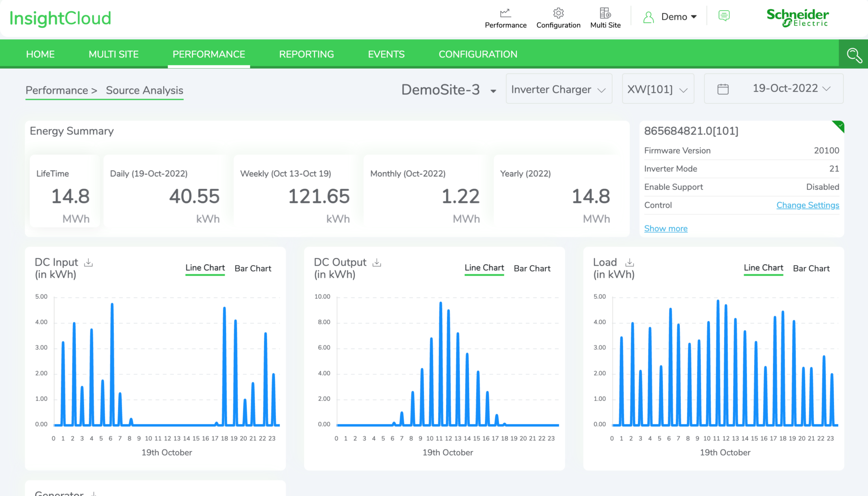
Task: Open the messages chat icon
Action: [x=724, y=16]
